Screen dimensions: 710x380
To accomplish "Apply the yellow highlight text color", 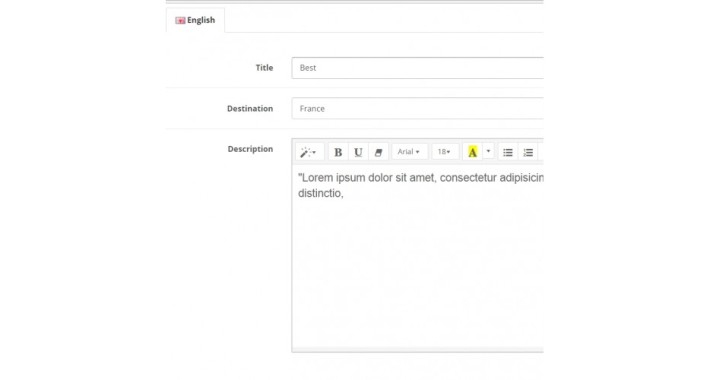I will (x=472, y=152).
